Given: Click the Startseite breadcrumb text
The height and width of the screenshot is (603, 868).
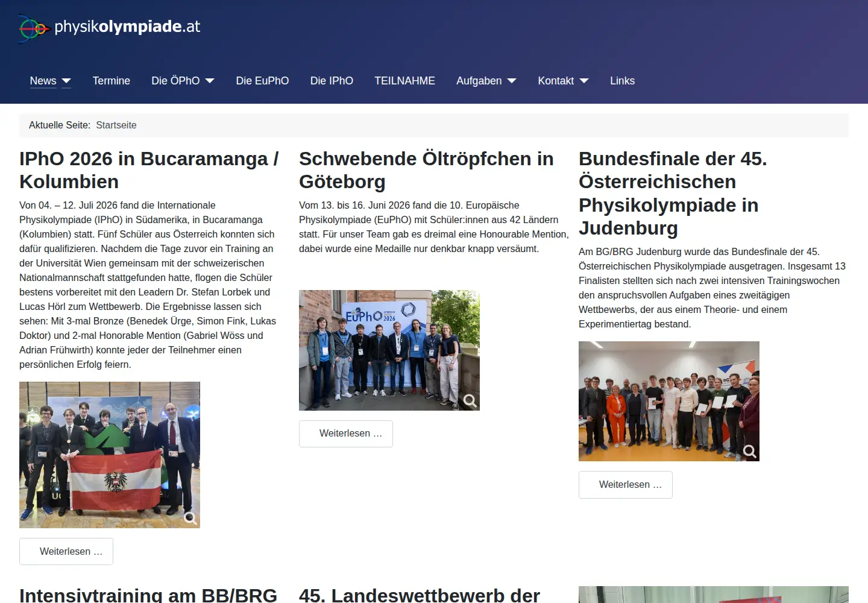Looking at the screenshot, I should (116, 125).
